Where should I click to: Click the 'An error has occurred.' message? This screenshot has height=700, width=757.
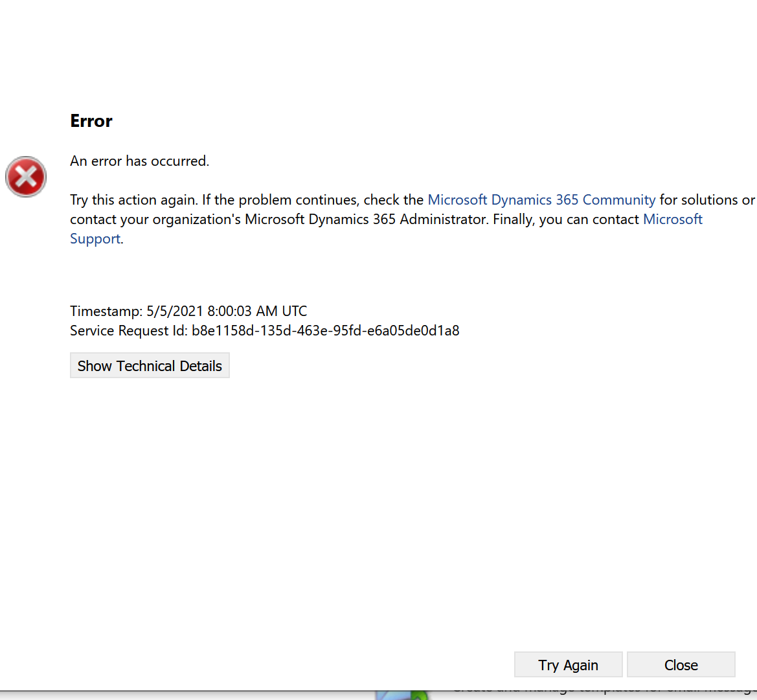(139, 161)
